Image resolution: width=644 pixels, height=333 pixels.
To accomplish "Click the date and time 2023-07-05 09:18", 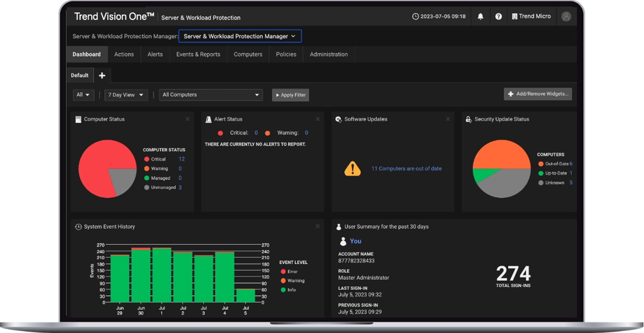I will [x=443, y=16].
